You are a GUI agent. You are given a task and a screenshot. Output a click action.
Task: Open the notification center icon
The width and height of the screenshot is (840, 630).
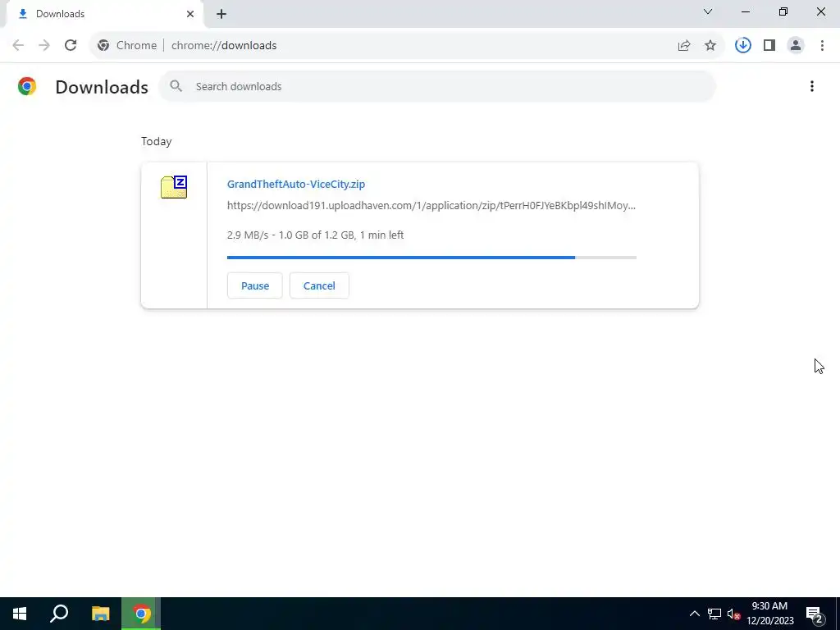click(x=815, y=614)
